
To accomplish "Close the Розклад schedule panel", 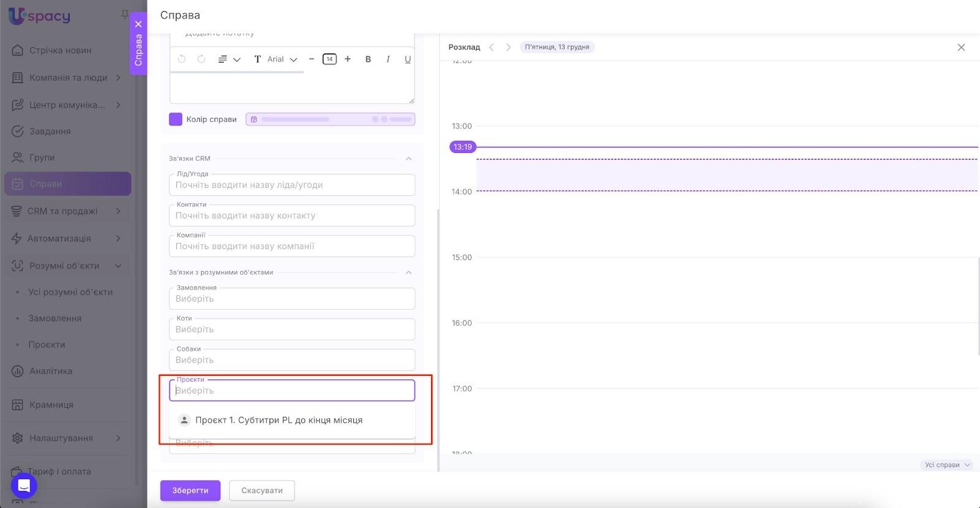I will [961, 47].
